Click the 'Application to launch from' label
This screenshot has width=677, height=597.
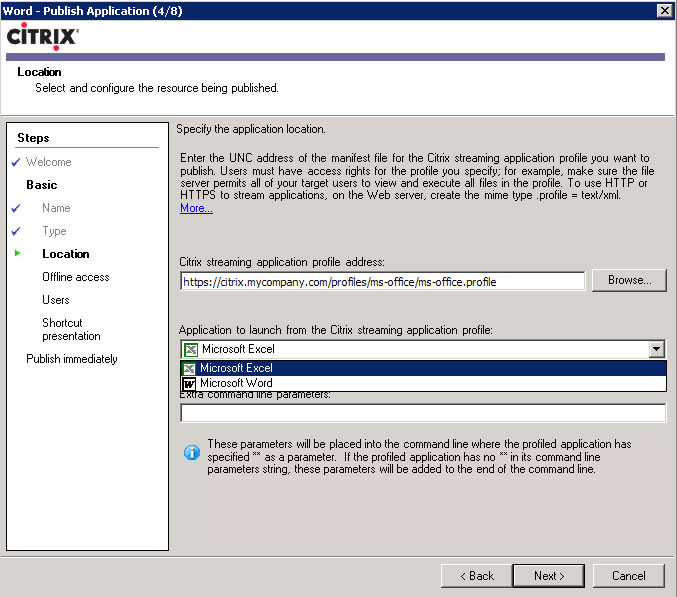click(335, 330)
